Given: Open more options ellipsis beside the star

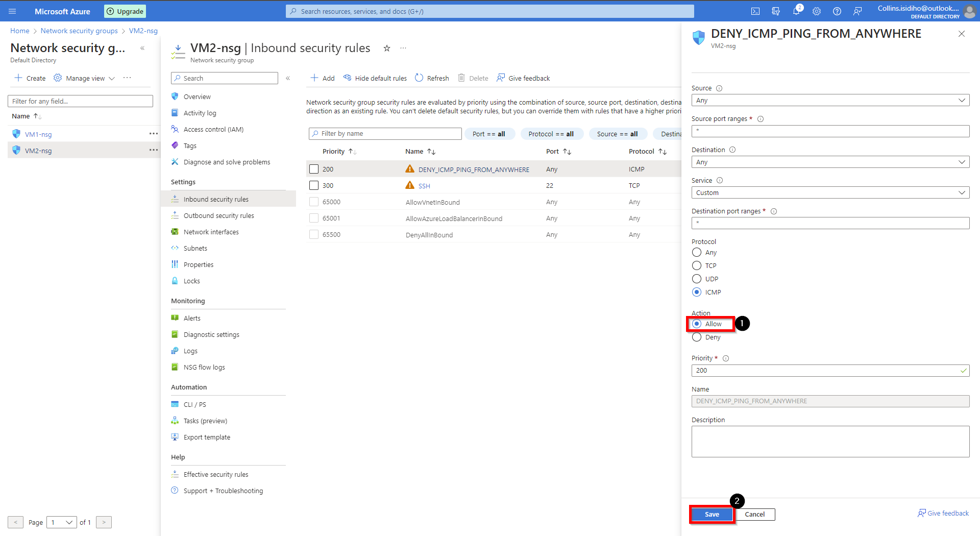Looking at the screenshot, I should (x=403, y=48).
